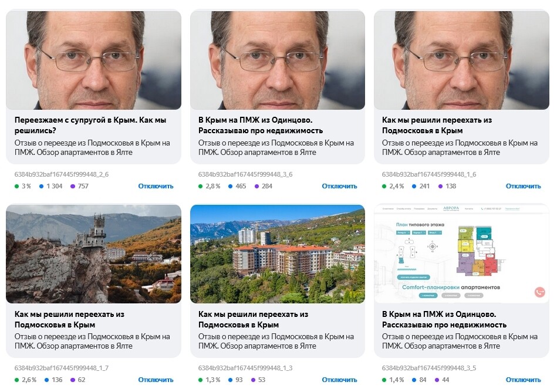Image resolution: width=557 pixels, height=392 pixels.
Task: Click the blue dot beside 84
Action: point(410,380)
